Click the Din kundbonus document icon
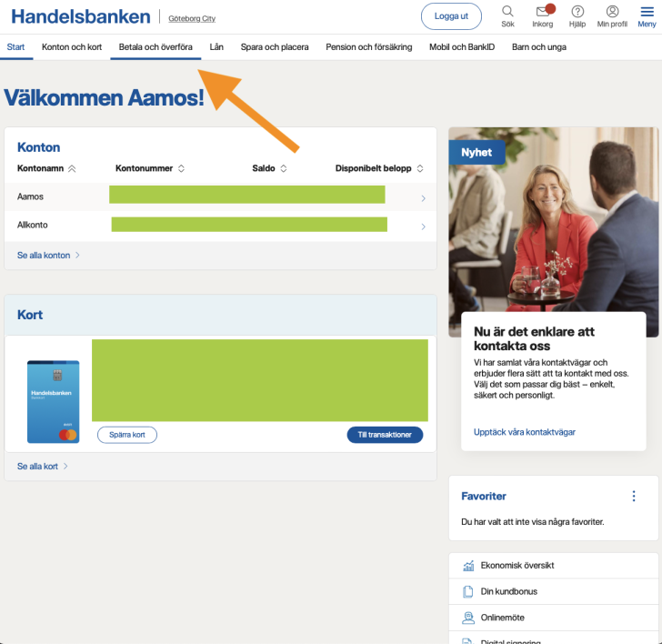 click(467, 591)
